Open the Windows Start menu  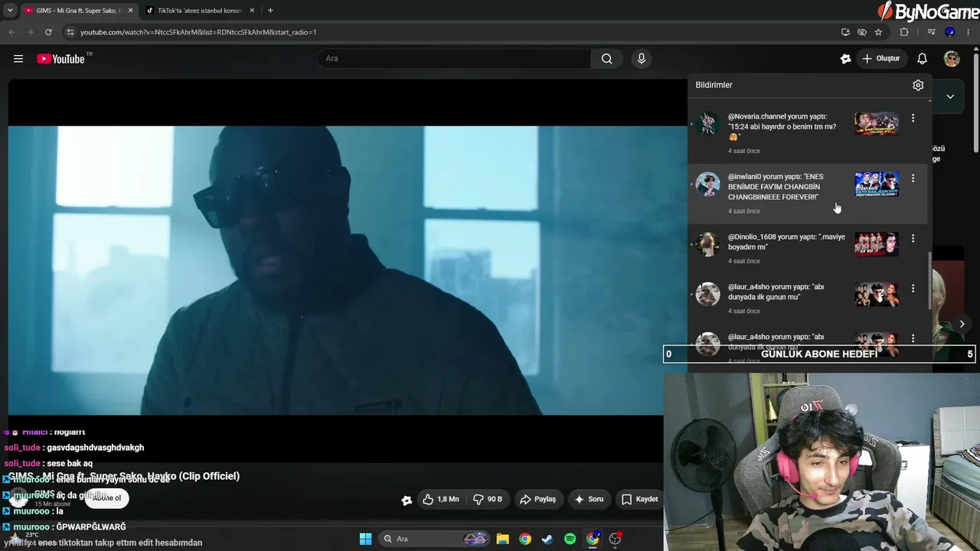(x=365, y=539)
